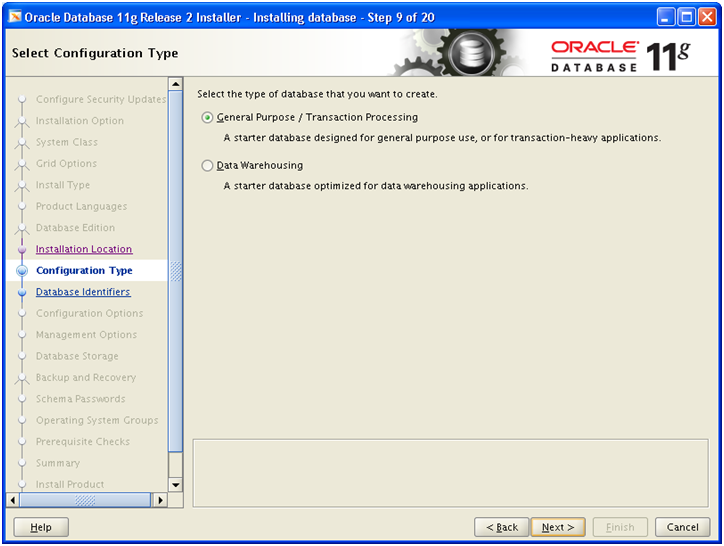Click the Install Type step label
The image size is (724, 546).
tap(63, 185)
